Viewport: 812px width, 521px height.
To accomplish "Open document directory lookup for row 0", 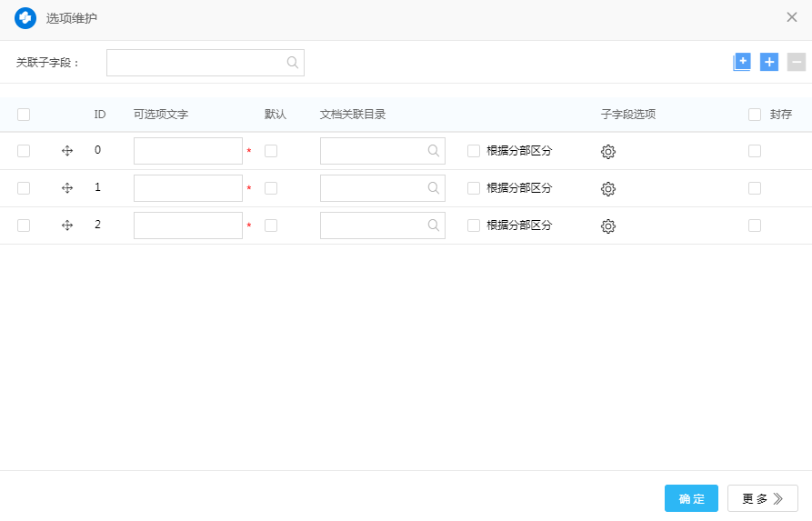I will pyautogui.click(x=434, y=151).
